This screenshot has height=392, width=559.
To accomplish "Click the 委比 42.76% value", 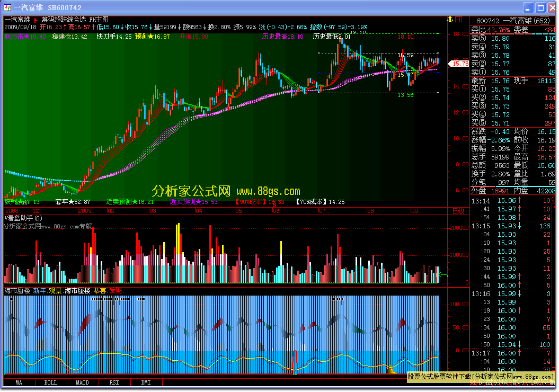I will (x=499, y=30).
